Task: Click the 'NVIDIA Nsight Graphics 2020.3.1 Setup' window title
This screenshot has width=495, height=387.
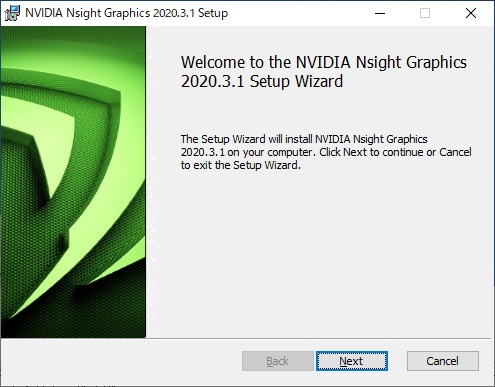Action: [127, 13]
